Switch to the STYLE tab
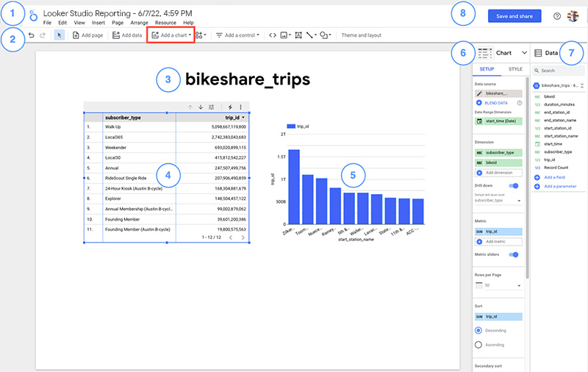588x372 pixels. [x=515, y=69]
